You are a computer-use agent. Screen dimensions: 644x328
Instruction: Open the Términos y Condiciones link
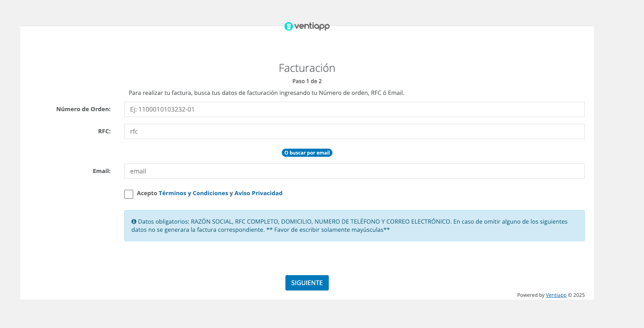pyautogui.click(x=193, y=193)
